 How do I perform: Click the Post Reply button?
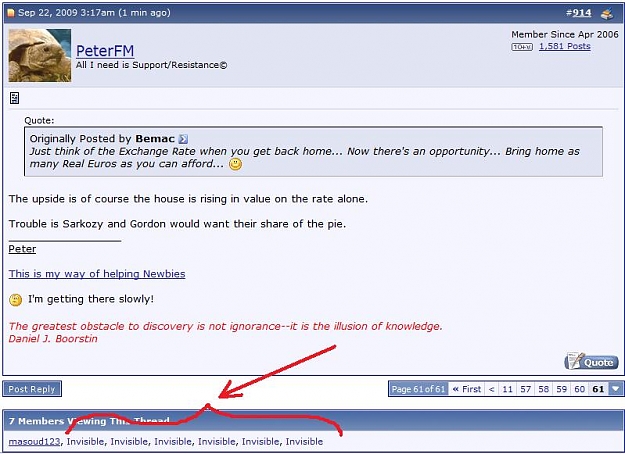32,389
